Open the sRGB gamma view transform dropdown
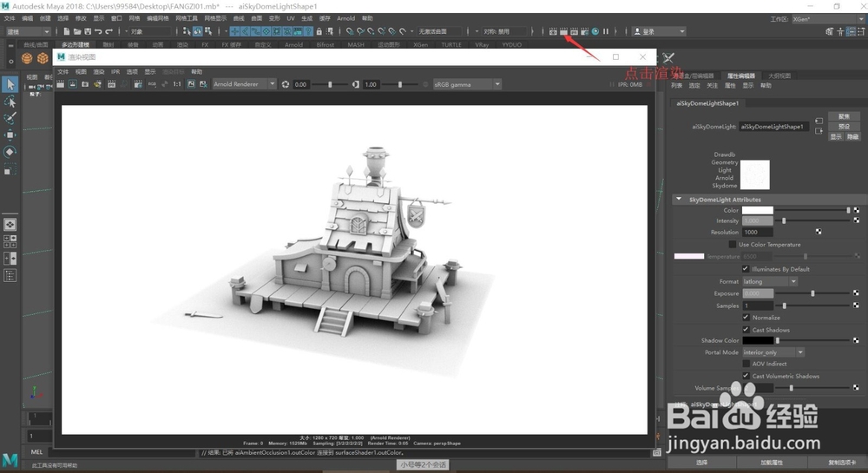This screenshot has width=868, height=473. click(467, 84)
